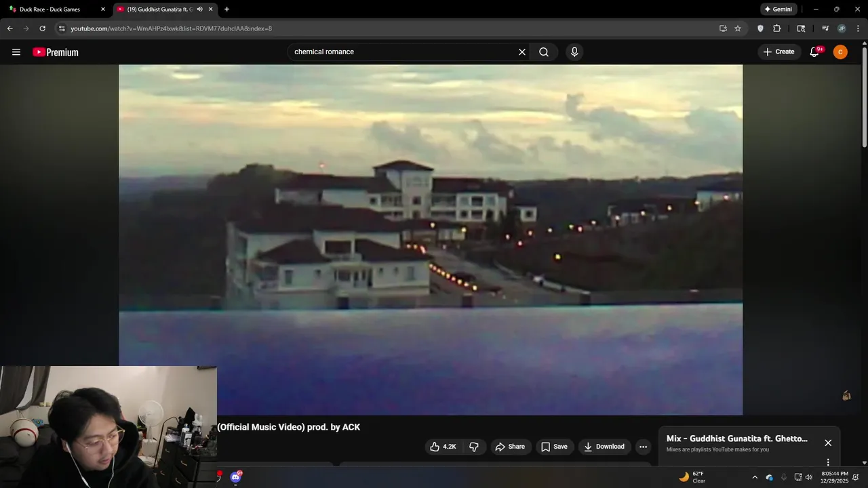
Task: Open the weather widget showing 62°F
Action: click(x=693, y=477)
